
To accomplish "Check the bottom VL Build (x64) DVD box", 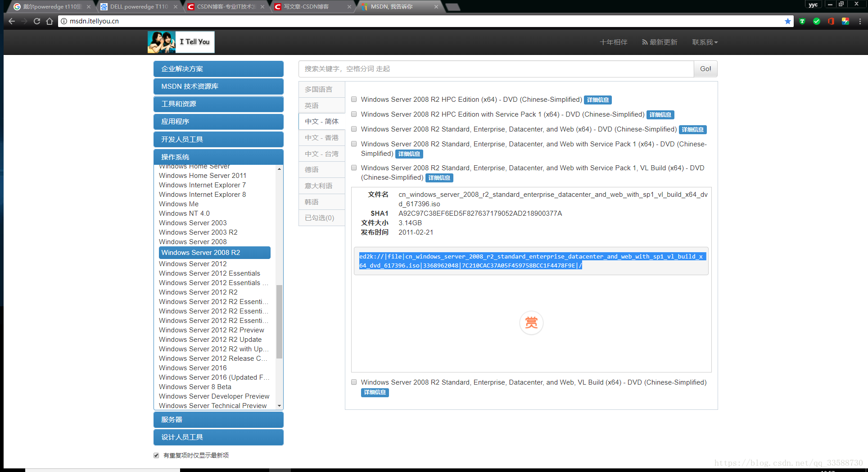I will [354, 382].
